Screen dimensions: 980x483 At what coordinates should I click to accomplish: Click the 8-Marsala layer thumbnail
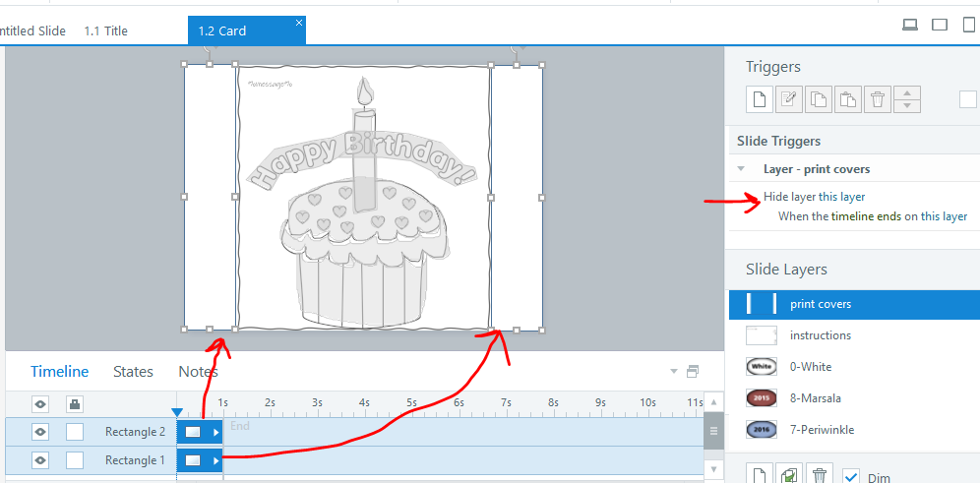pyautogui.click(x=762, y=398)
